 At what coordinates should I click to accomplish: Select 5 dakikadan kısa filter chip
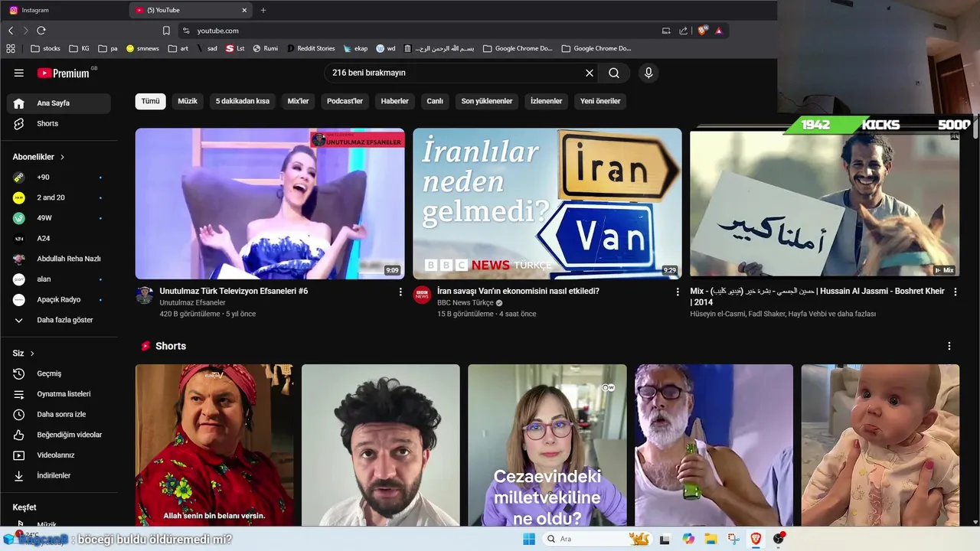tap(243, 101)
